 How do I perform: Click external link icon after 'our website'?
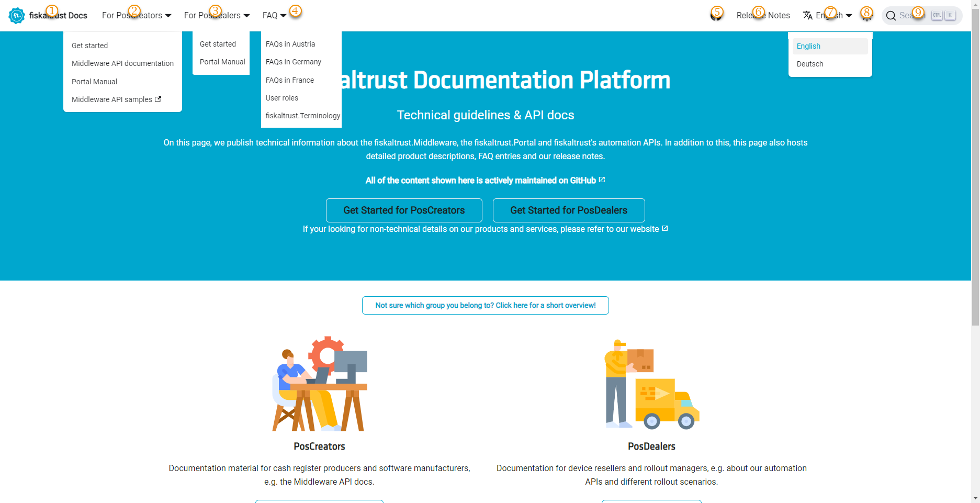(x=665, y=228)
